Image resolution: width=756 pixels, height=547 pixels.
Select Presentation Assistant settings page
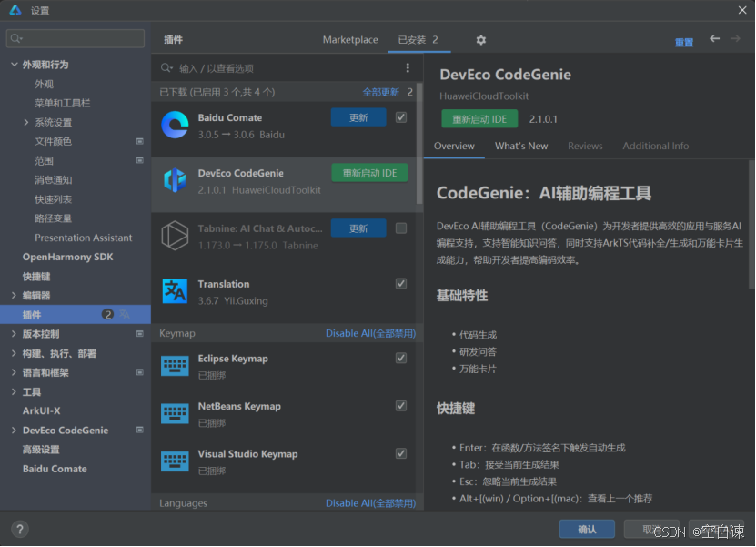(83, 238)
